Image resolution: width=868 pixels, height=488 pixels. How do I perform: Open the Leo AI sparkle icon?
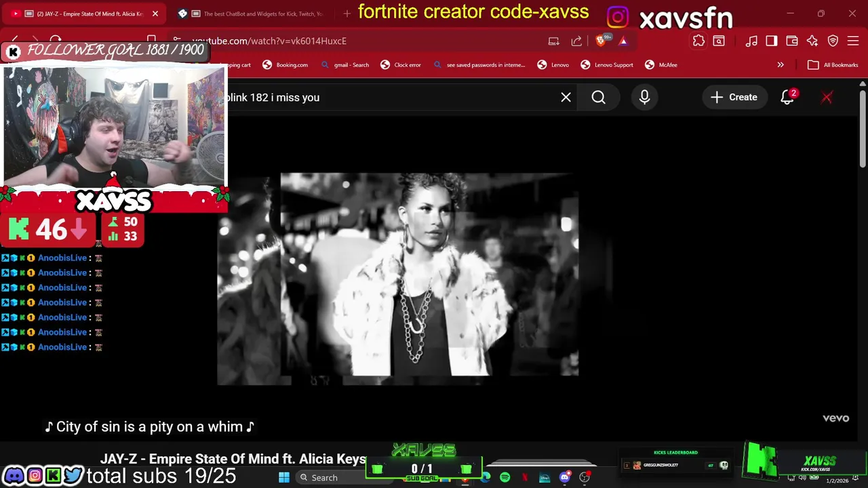click(812, 41)
